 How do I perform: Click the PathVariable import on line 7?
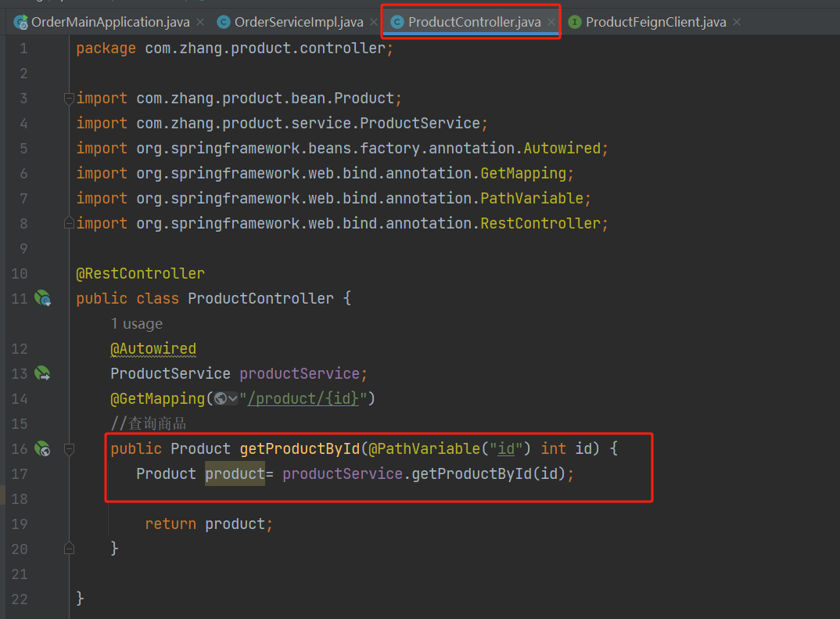pos(333,198)
